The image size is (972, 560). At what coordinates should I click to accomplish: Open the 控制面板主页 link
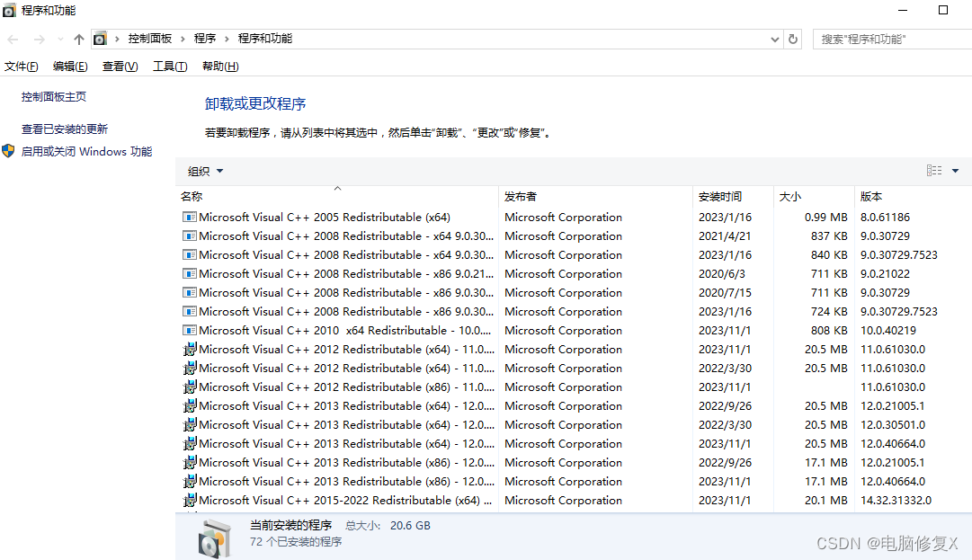54,97
